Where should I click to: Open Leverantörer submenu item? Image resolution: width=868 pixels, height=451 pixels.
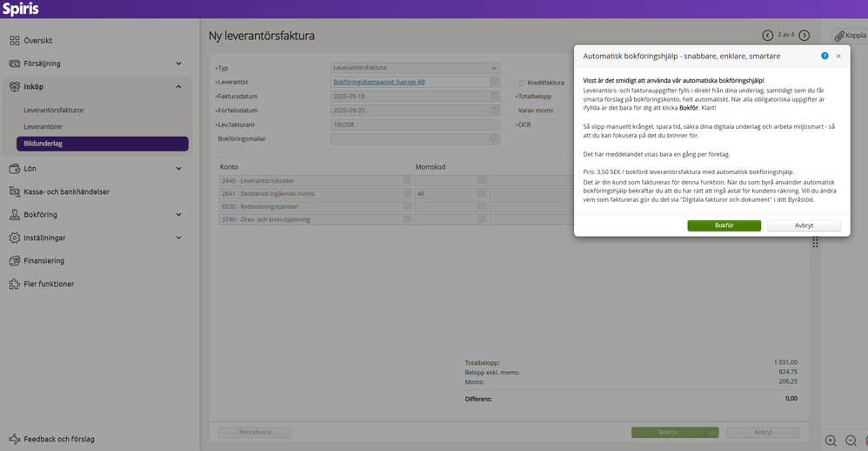pos(43,127)
